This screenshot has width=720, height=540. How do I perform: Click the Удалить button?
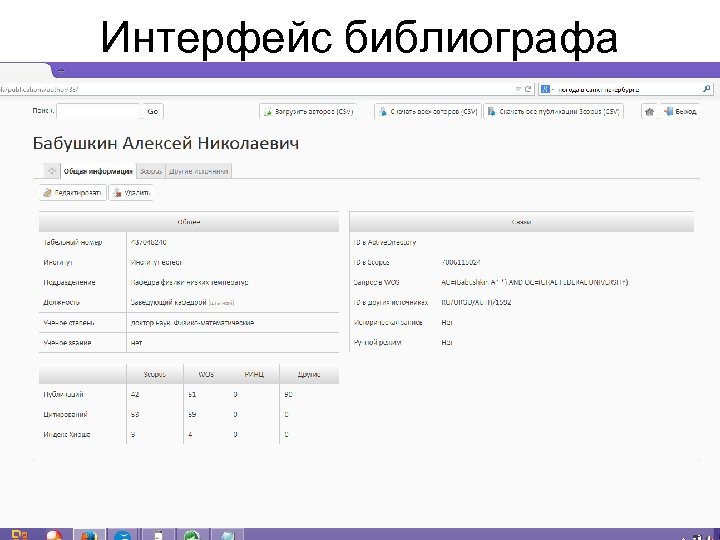coord(131,193)
